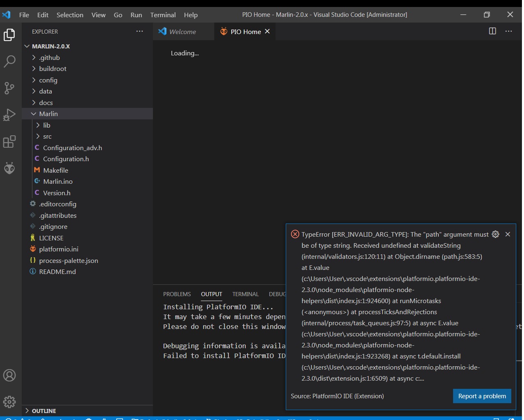This screenshot has height=420, width=524.
Task: Select the PIO Home tab
Action: coord(245,32)
